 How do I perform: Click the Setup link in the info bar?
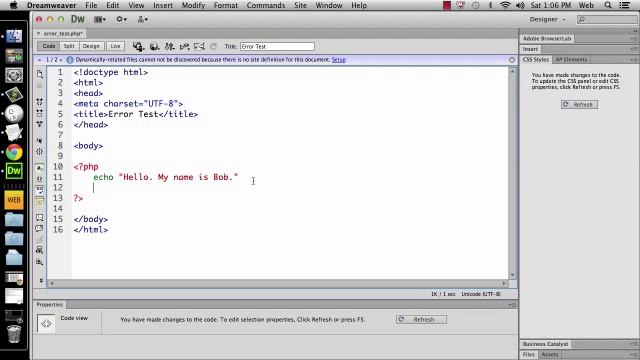pyautogui.click(x=338, y=60)
